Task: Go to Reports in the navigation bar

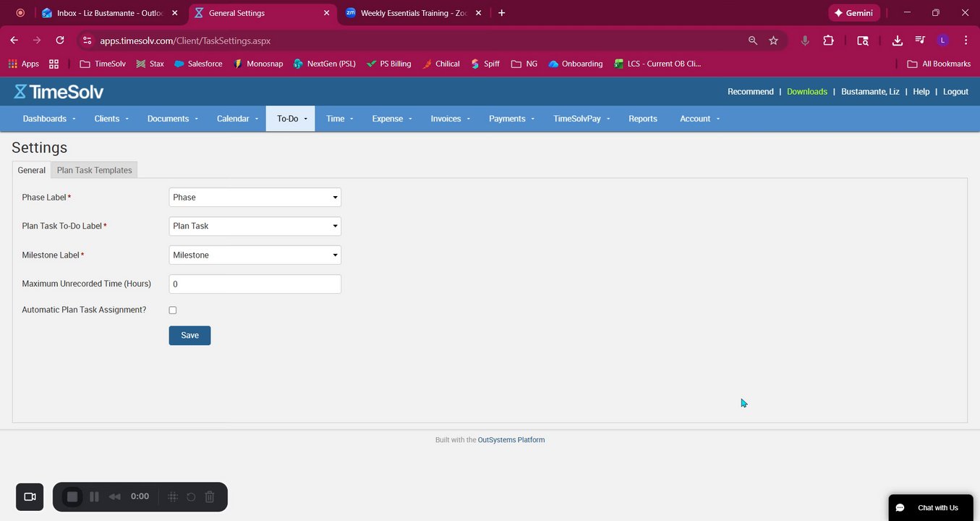Action: click(x=643, y=119)
